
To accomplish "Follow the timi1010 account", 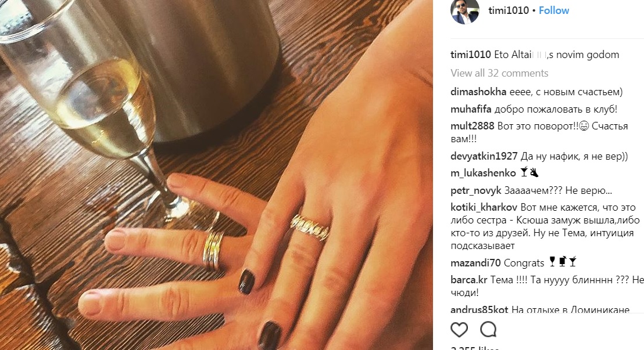I will click(554, 10).
